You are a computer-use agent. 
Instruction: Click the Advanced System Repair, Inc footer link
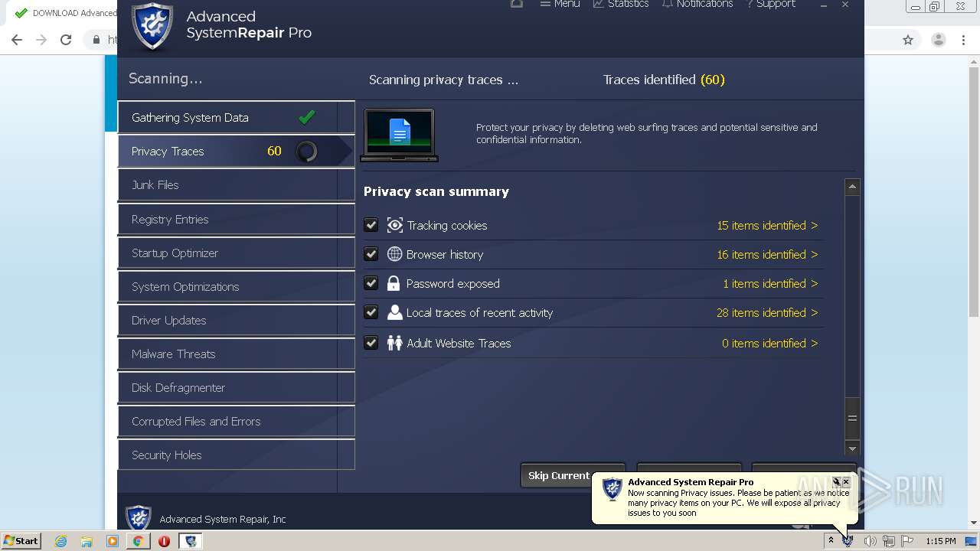tap(223, 520)
